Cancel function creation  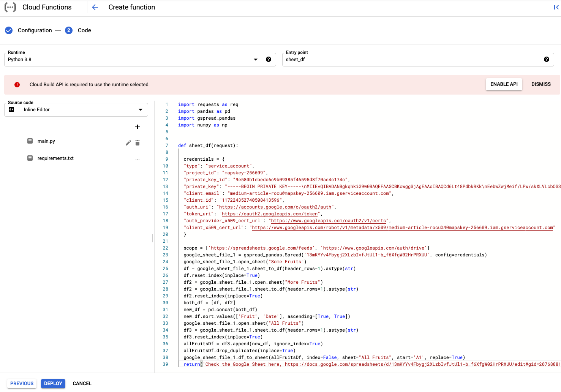click(82, 384)
